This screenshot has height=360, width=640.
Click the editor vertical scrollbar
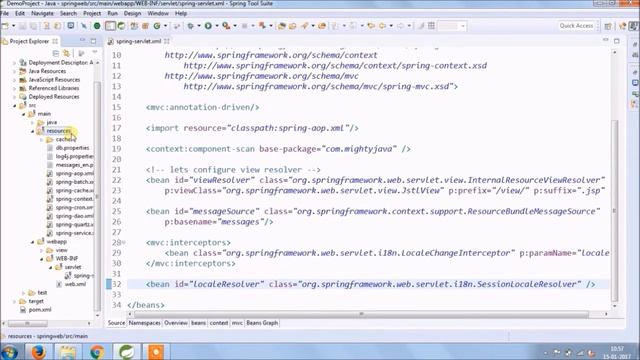(x=615, y=210)
